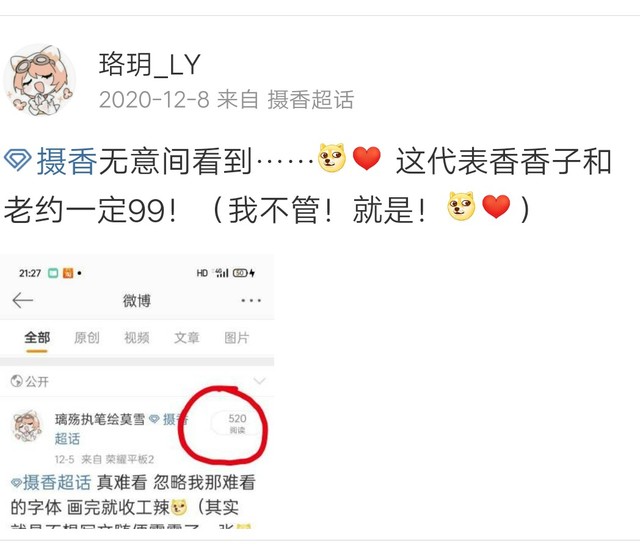The image size is (640, 546).
Task: Open 珞玥_LY profile avatar
Action: [x=39, y=80]
